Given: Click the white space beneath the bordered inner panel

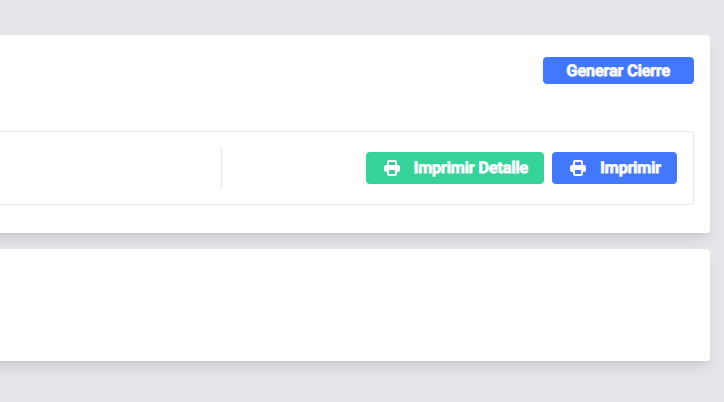Looking at the screenshot, I should (x=350, y=219).
